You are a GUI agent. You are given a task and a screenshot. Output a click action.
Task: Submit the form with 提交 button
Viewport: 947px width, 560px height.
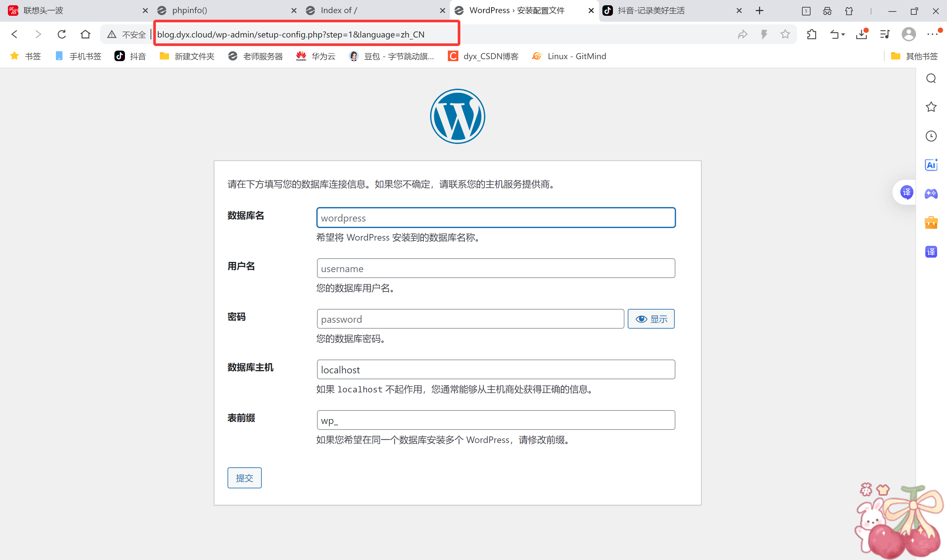(244, 478)
